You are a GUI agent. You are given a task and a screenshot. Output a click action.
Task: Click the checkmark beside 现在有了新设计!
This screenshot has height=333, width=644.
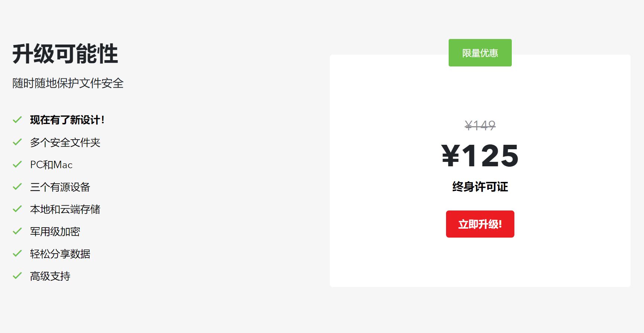(17, 120)
